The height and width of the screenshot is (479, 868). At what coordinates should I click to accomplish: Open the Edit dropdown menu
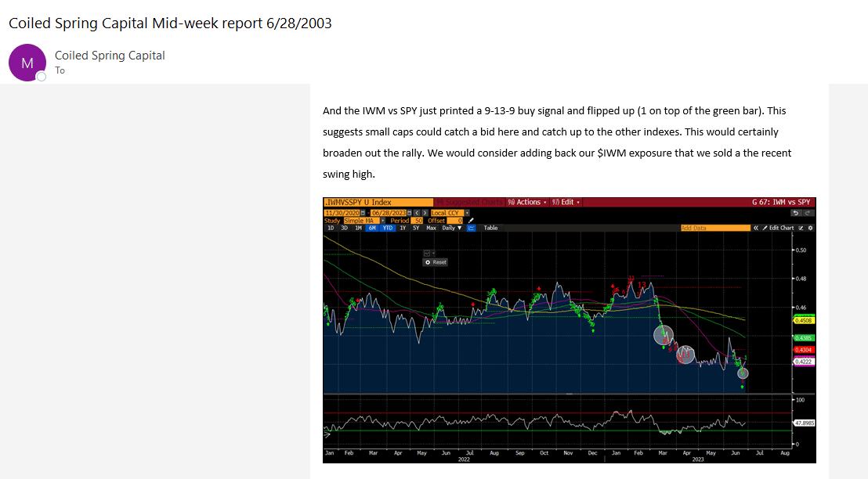(566, 202)
